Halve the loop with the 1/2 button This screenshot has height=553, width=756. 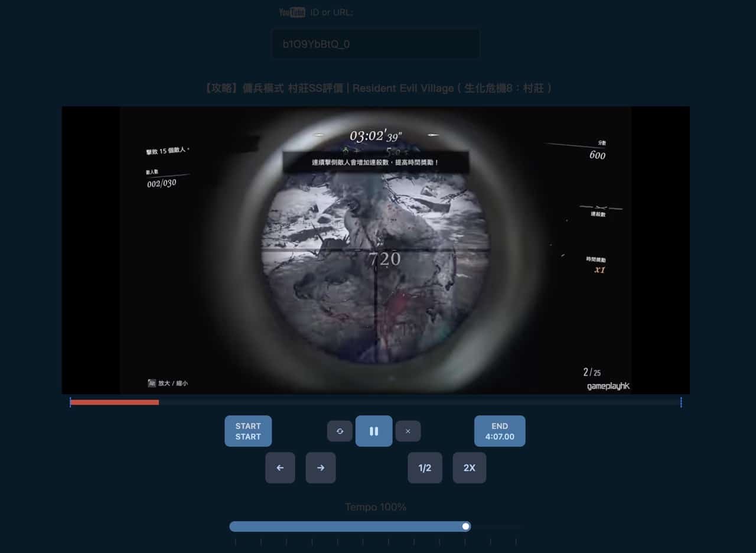coord(425,468)
